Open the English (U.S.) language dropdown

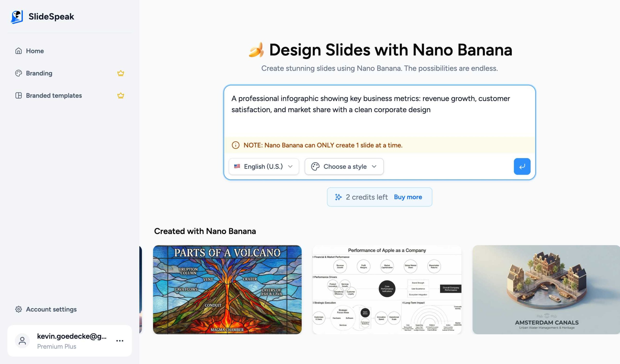tap(263, 167)
